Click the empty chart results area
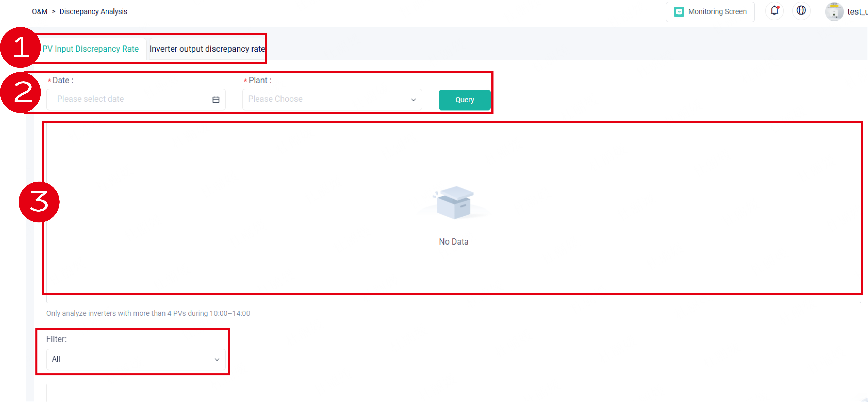The width and height of the screenshot is (868, 402). (453, 209)
